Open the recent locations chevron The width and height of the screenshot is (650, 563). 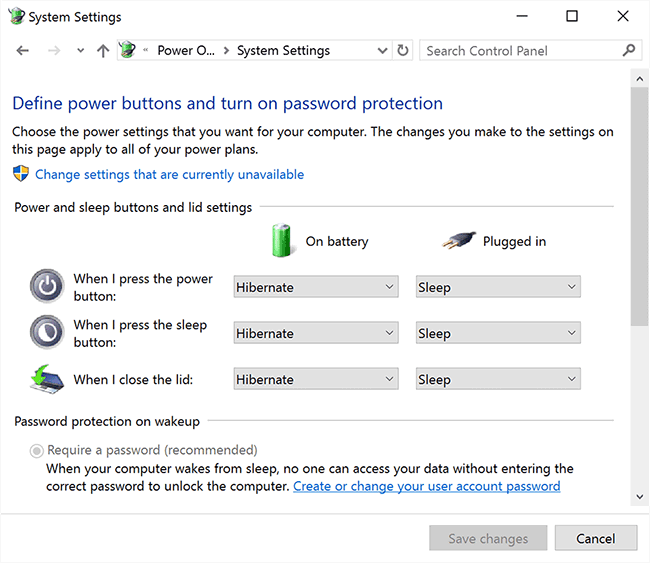81,51
